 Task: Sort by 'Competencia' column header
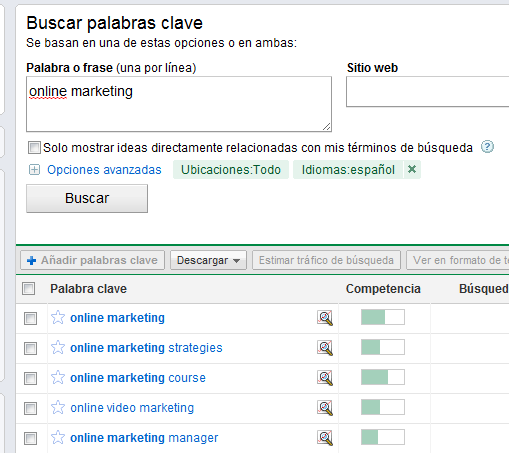click(x=383, y=289)
